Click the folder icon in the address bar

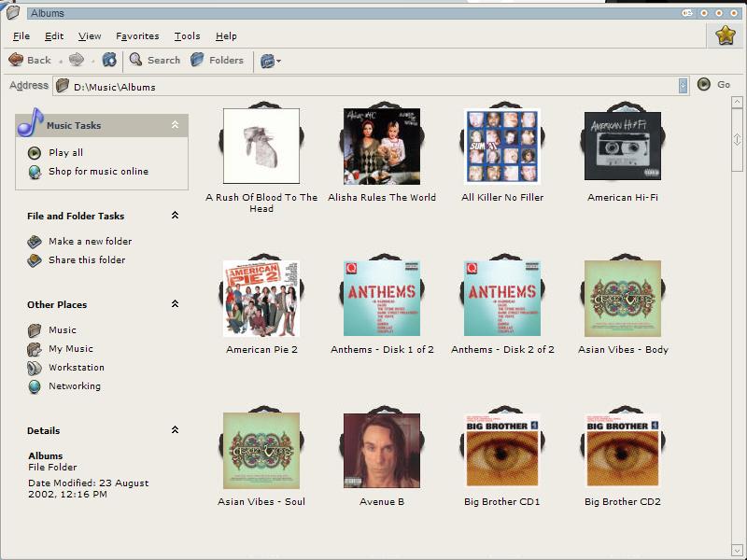pos(63,86)
